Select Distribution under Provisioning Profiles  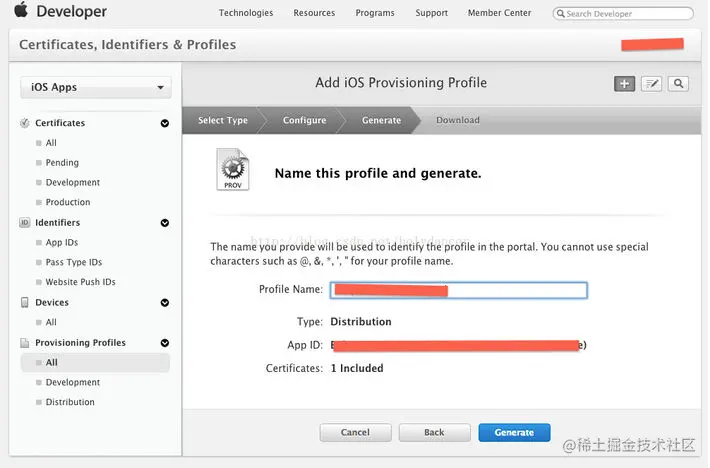(70, 402)
